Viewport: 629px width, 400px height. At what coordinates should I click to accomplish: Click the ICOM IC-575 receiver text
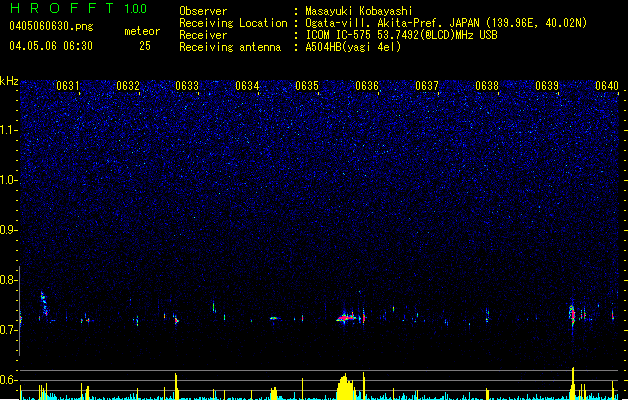tap(401, 35)
